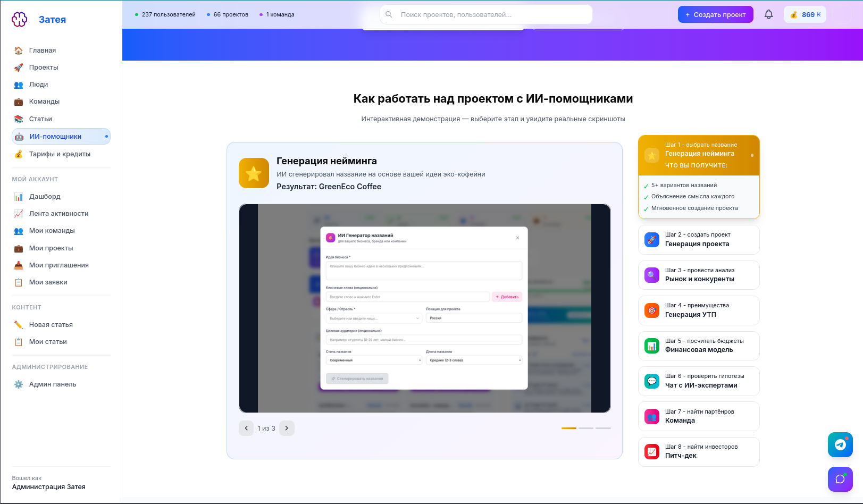Select the Питч-дек red chart icon
This screenshot has width=863, height=504.
coord(651,451)
